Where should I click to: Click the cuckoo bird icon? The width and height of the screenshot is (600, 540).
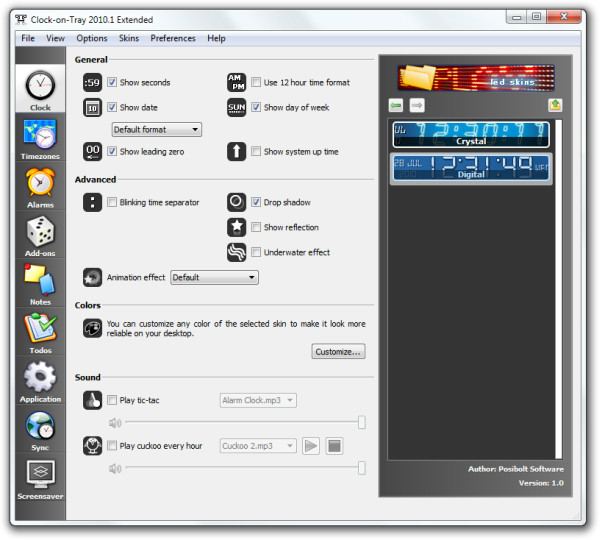click(x=93, y=446)
